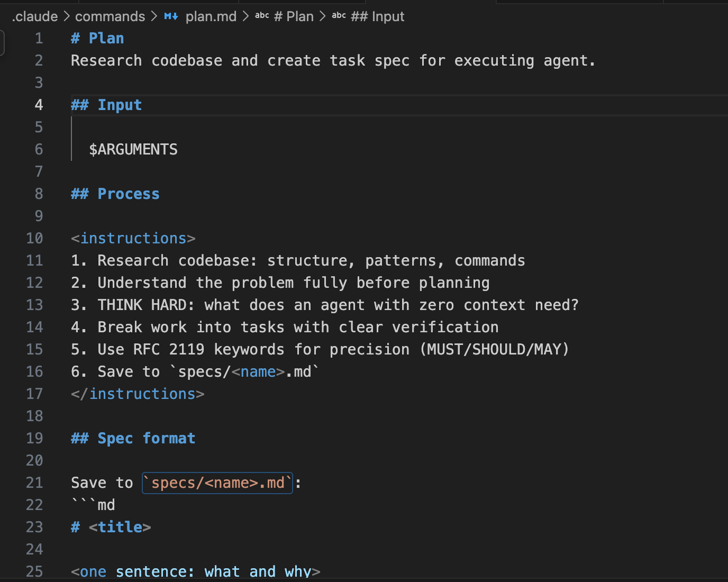Screen dimensions: 728x582
Task: Click the line '2. Understand the problem fully before planning'
Action: pyautogui.click(x=280, y=283)
